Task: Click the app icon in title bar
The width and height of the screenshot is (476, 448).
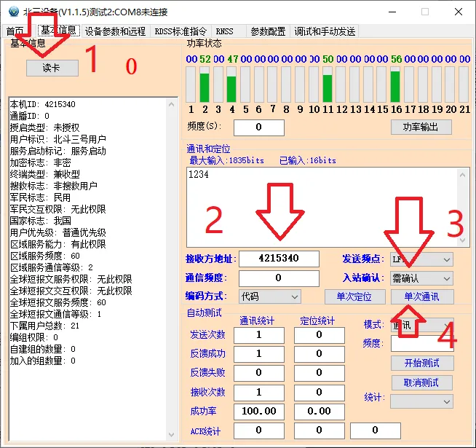Action: coord(10,12)
